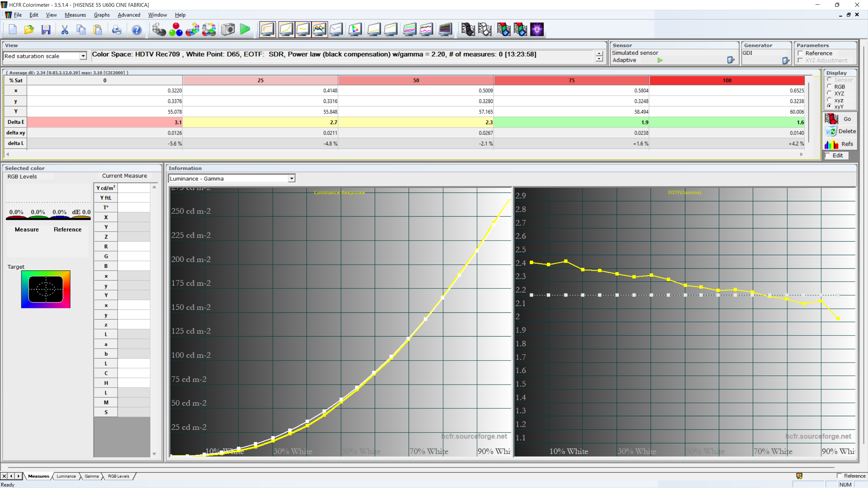Image resolution: width=868 pixels, height=488 pixels.
Task: Click the New document icon
Action: (13, 29)
